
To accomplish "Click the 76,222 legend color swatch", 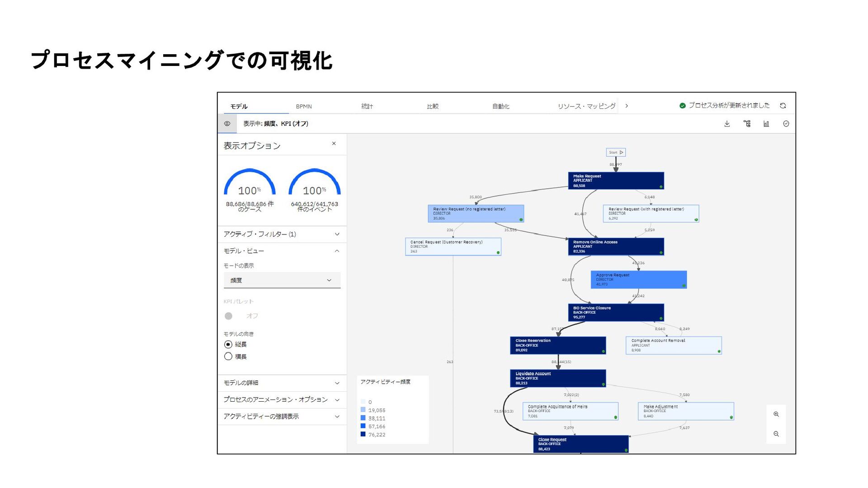I will pos(363,434).
